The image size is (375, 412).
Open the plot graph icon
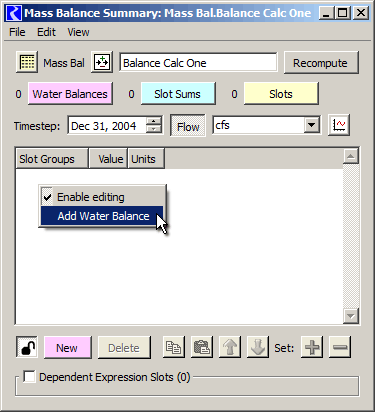point(339,125)
